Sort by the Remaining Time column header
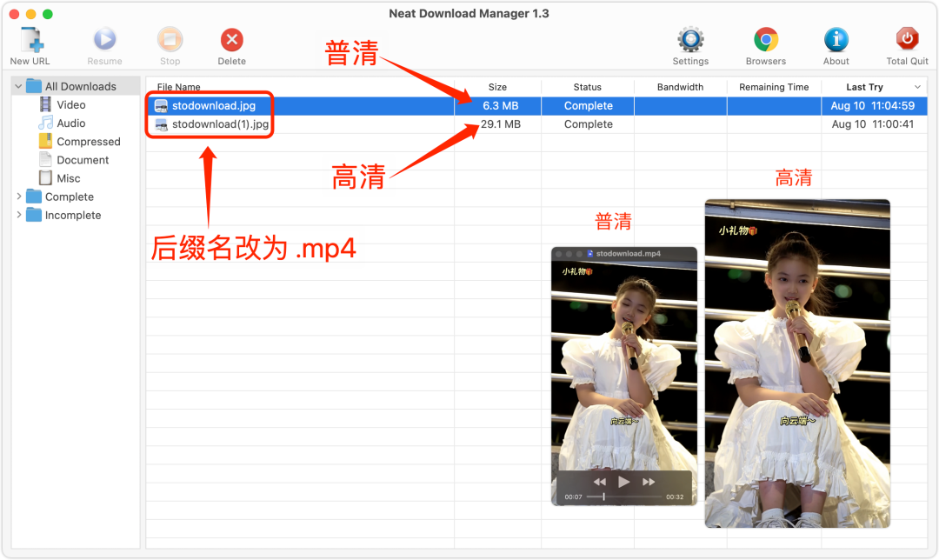The height and width of the screenshot is (560, 939). tap(774, 87)
